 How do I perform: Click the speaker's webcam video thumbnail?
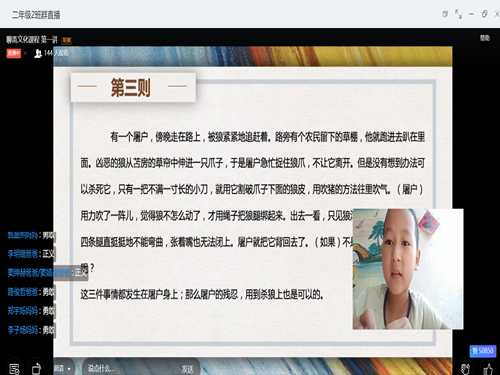[408, 269]
